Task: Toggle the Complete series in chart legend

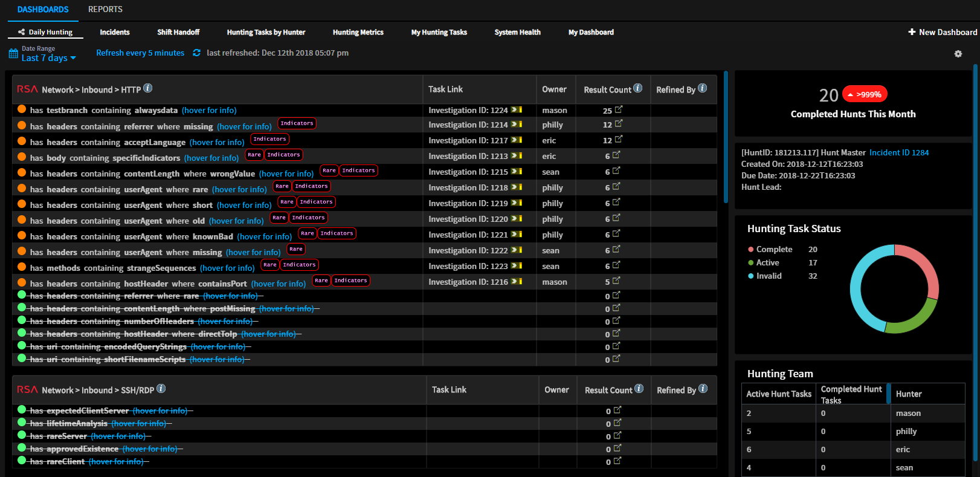Action: point(773,250)
